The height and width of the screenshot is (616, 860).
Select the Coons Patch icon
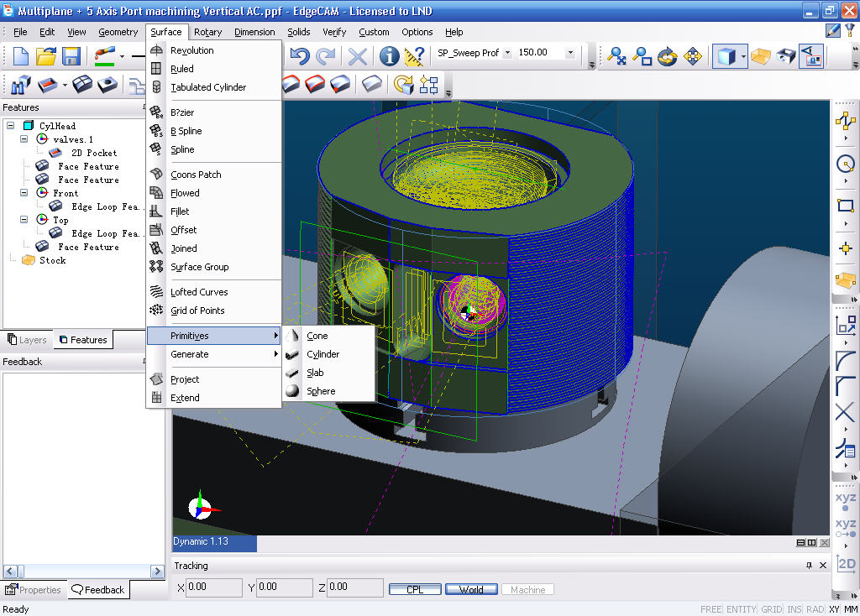click(156, 175)
